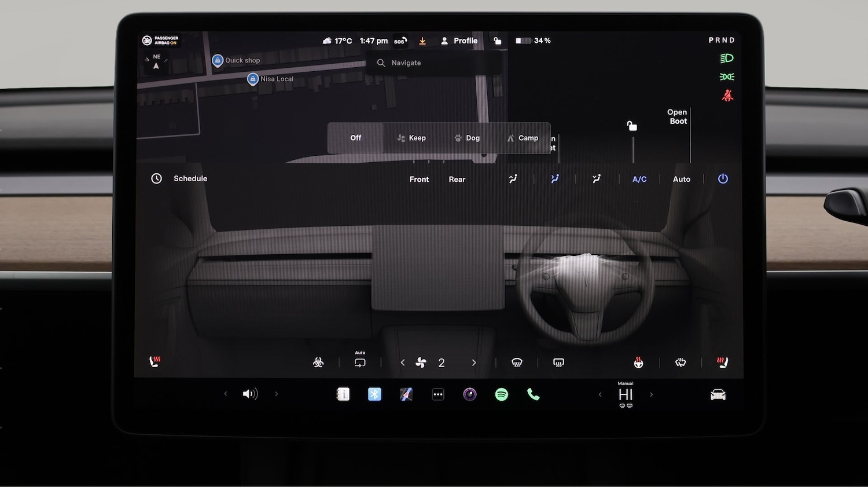Open Spotify from the app dock
This screenshot has height=487, width=868.
pos(501,394)
